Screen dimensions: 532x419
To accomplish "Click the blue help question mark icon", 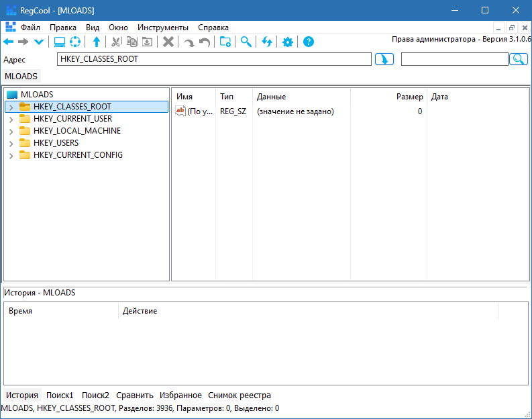I will [309, 42].
